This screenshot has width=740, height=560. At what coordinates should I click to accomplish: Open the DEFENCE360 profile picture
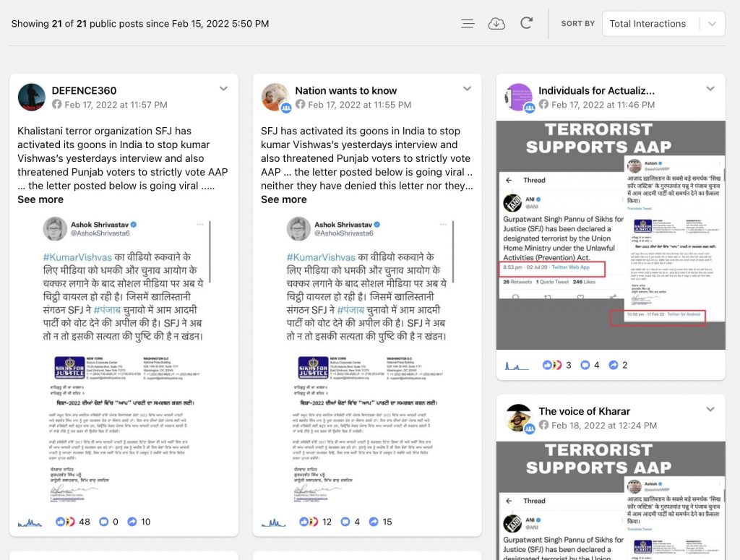pyautogui.click(x=32, y=97)
